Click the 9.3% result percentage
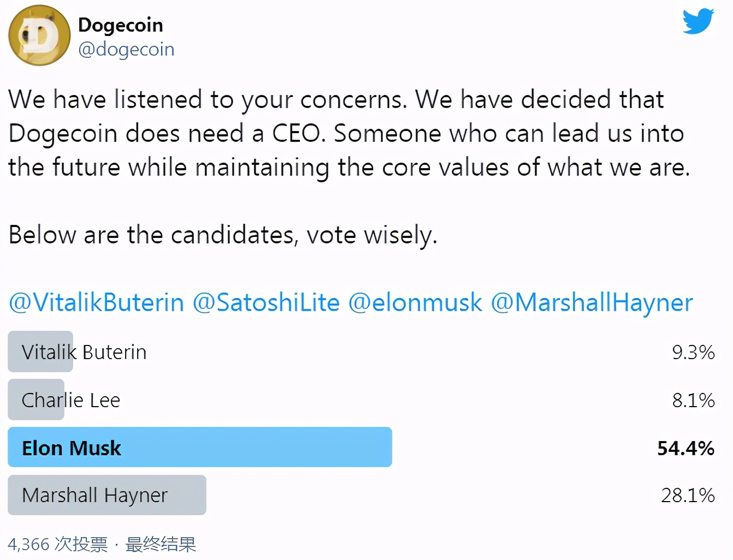 (693, 352)
